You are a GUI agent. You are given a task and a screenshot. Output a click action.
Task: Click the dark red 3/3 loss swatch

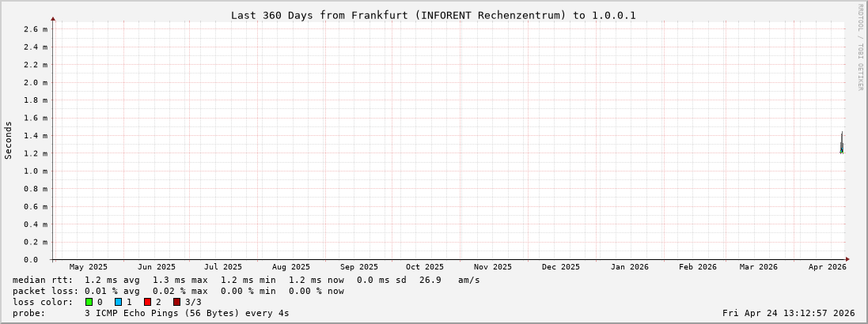(x=176, y=302)
